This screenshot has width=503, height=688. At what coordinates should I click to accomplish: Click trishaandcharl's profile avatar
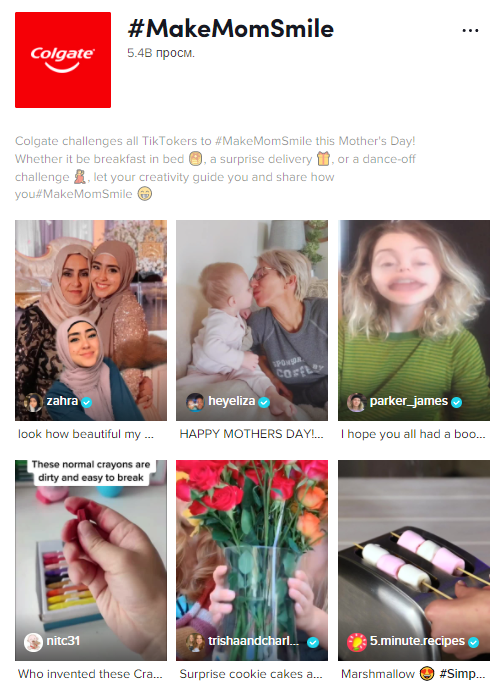195,642
